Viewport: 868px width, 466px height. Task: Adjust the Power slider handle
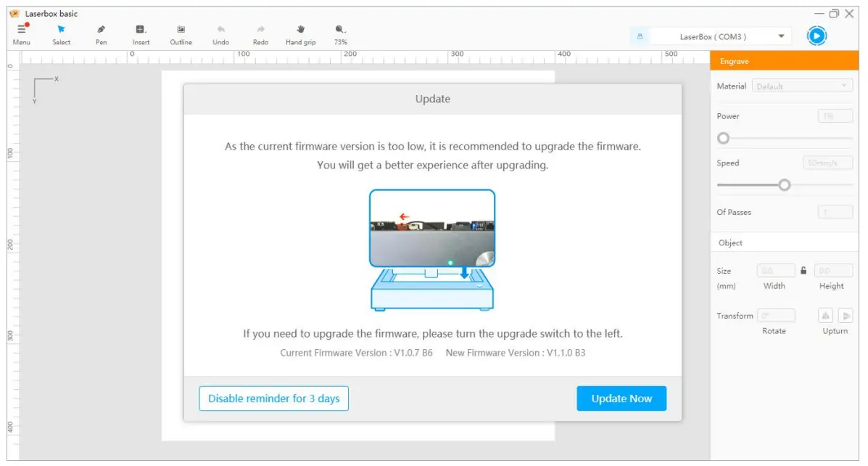(723, 139)
